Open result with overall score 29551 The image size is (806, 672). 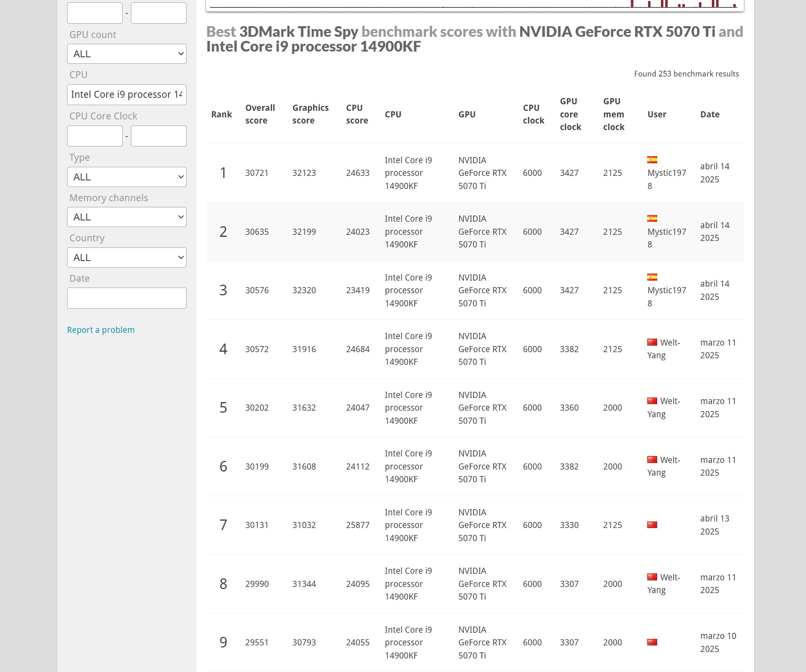257,643
